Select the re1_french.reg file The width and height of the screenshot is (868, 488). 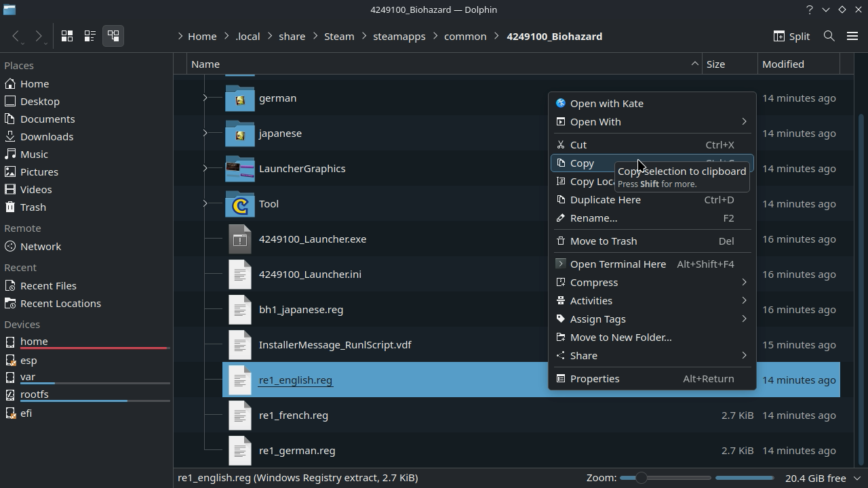click(x=293, y=415)
